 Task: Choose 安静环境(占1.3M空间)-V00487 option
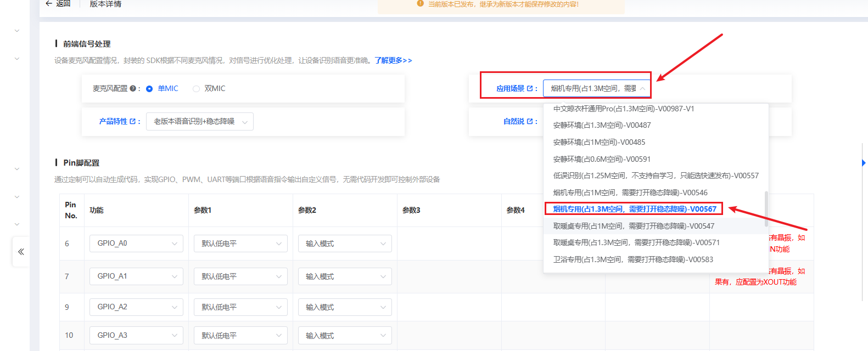602,125
